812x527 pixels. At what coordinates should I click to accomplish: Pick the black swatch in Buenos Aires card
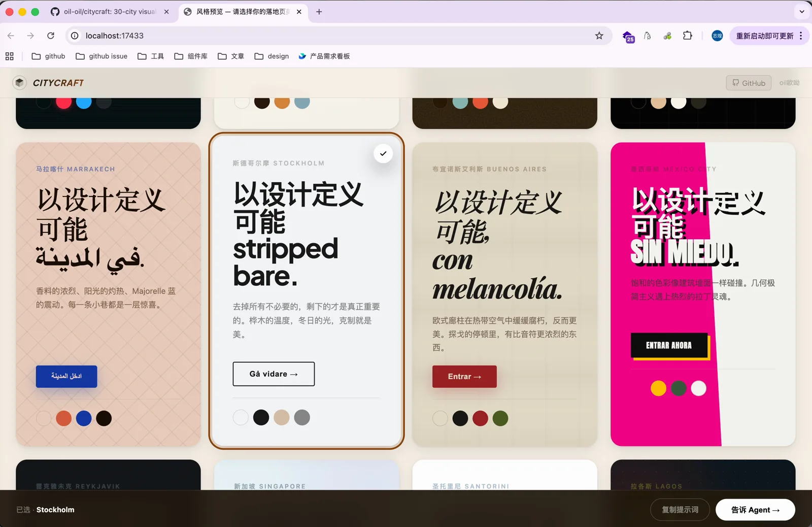pyautogui.click(x=460, y=418)
